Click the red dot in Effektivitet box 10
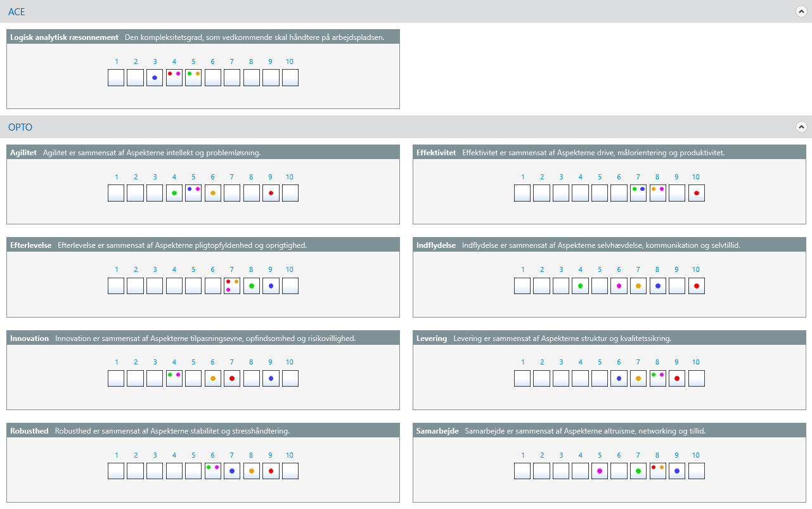The height and width of the screenshot is (509, 812). (x=697, y=193)
